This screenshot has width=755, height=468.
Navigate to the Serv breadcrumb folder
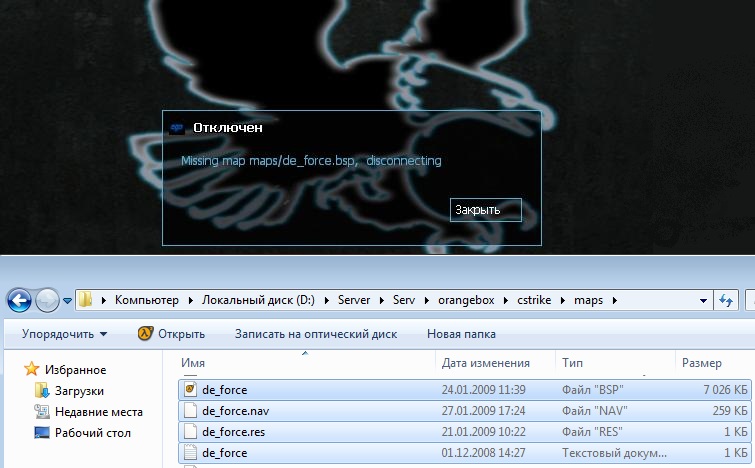[x=404, y=300]
